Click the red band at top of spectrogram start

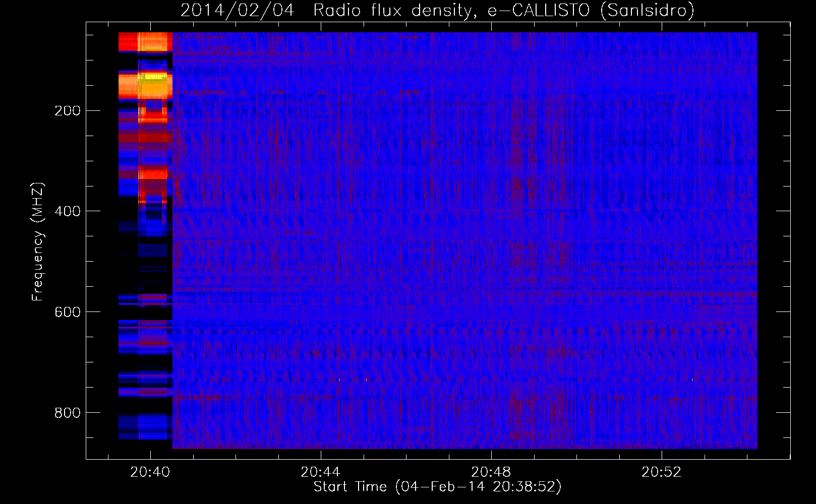145,42
